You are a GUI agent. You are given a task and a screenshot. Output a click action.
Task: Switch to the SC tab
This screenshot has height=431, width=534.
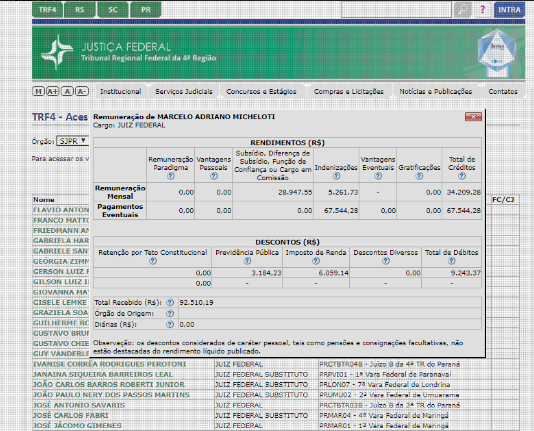tap(113, 10)
